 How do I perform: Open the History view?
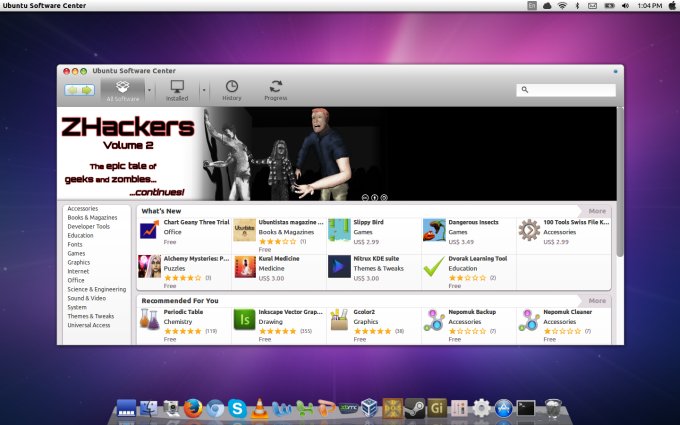coord(232,91)
